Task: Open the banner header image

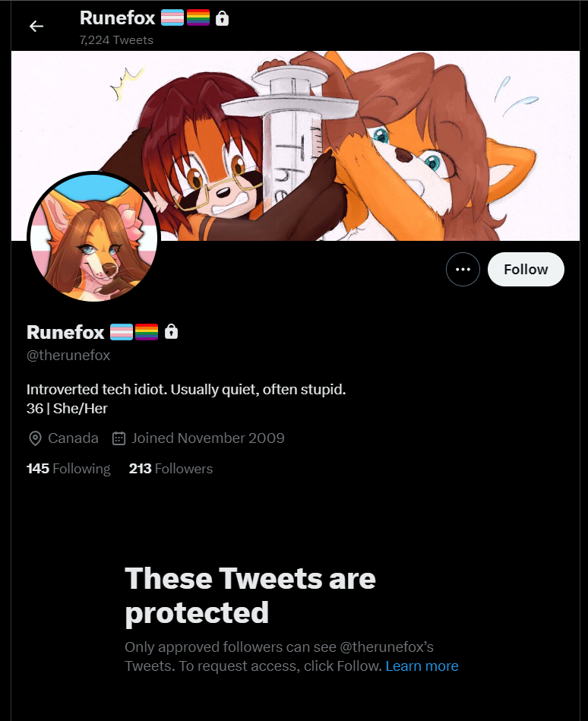Action: [296, 146]
